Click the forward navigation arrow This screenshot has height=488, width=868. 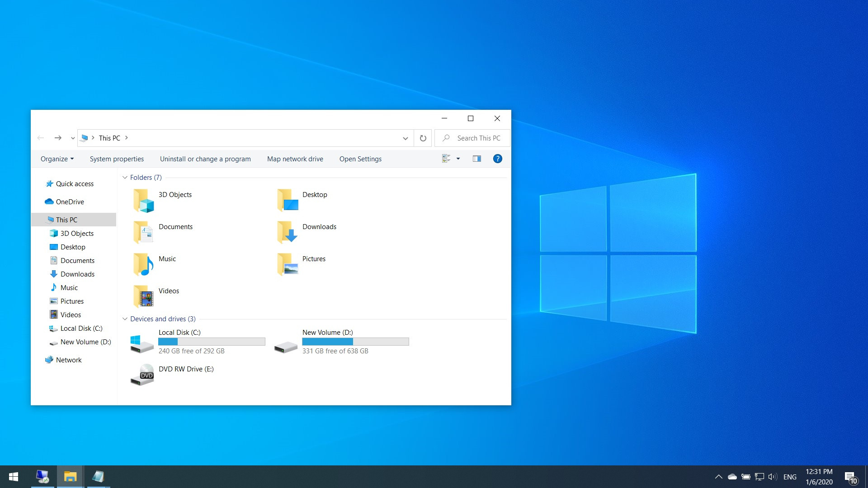coord(58,138)
